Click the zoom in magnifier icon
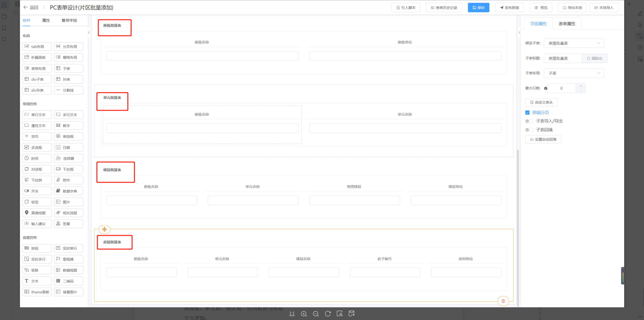 click(x=304, y=314)
